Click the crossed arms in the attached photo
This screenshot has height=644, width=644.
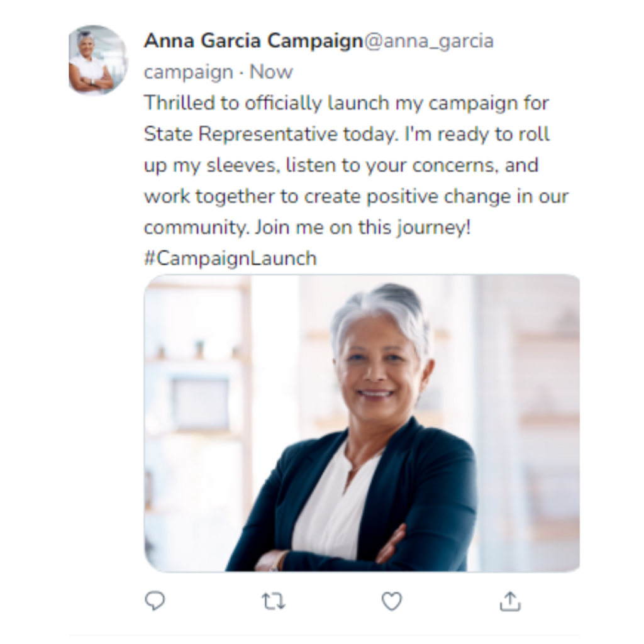pos(328,550)
